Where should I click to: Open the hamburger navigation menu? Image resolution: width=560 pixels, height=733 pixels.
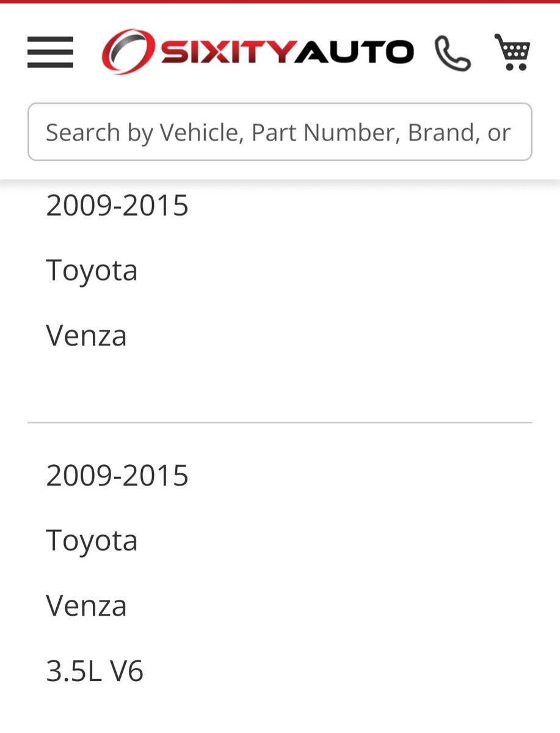pos(50,52)
